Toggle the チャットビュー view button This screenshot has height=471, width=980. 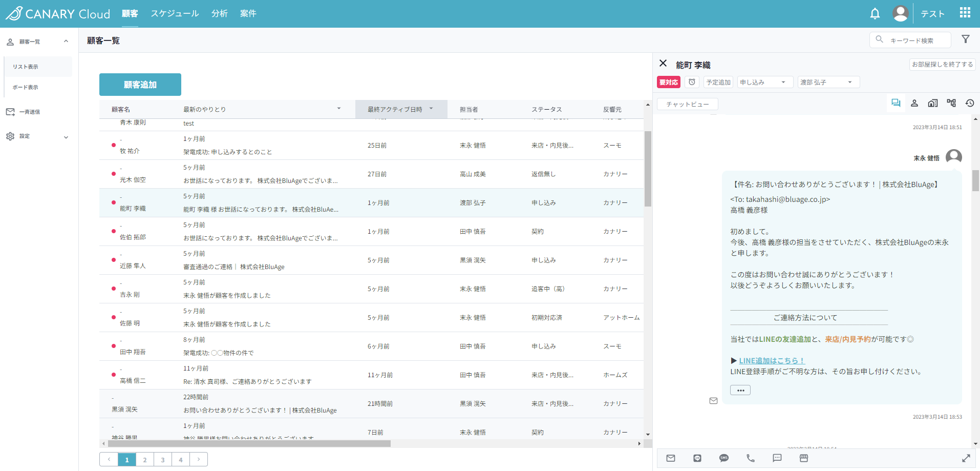pyautogui.click(x=687, y=104)
